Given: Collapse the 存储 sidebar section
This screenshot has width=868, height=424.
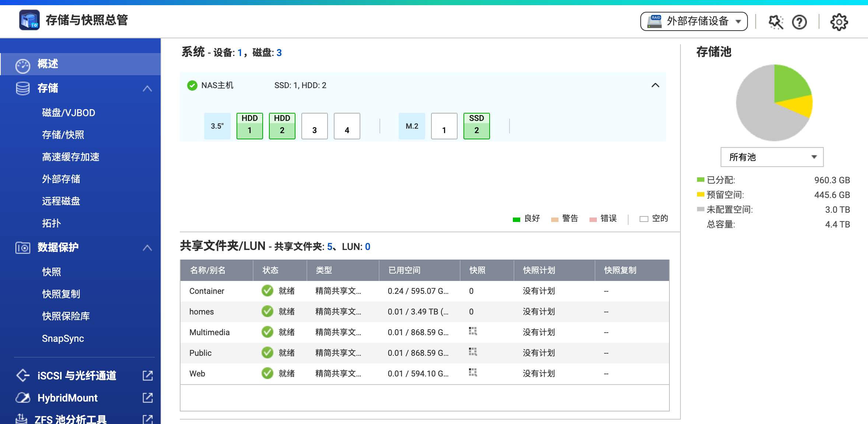Looking at the screenshot, I should coord(147,88).
